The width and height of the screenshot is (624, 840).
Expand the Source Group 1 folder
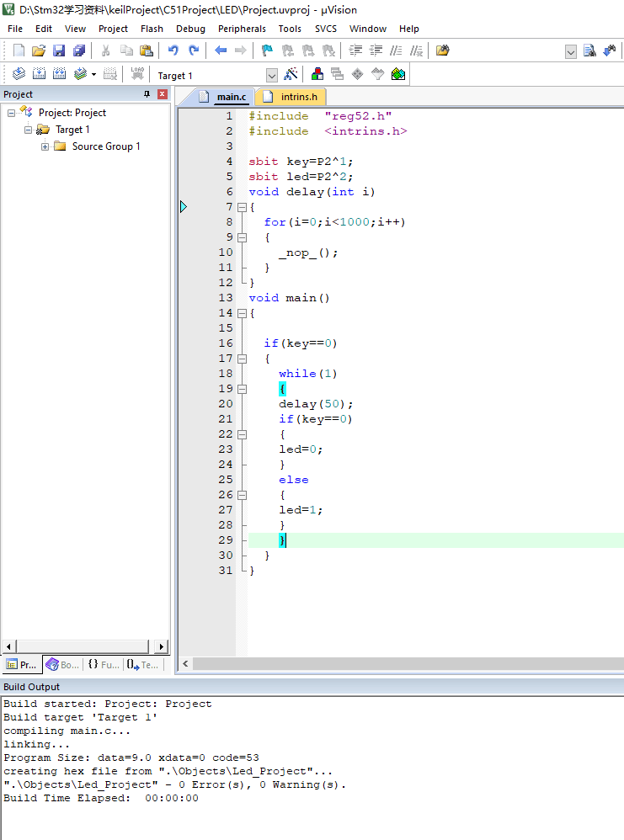tap(45, 146)
